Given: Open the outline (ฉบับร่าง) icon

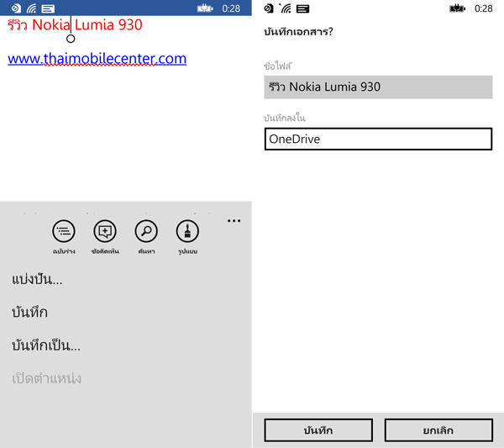Looking at the screenshot, I should pos(64,231).
